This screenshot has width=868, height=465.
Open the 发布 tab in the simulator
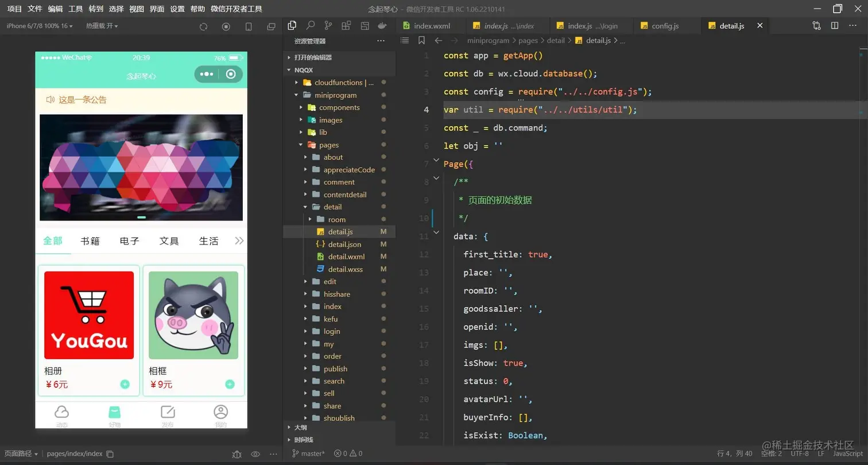(x=168, y=416)
